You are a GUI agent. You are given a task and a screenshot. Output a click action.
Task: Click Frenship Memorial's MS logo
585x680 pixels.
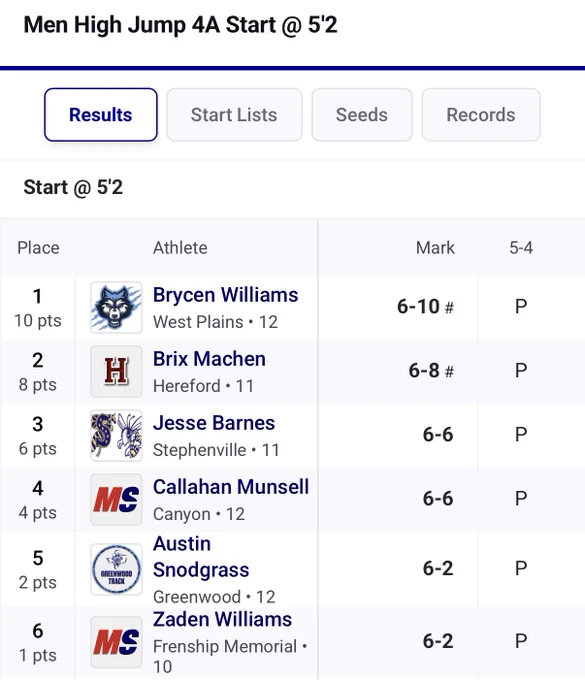pyautogui.click(x=116, y=642)
